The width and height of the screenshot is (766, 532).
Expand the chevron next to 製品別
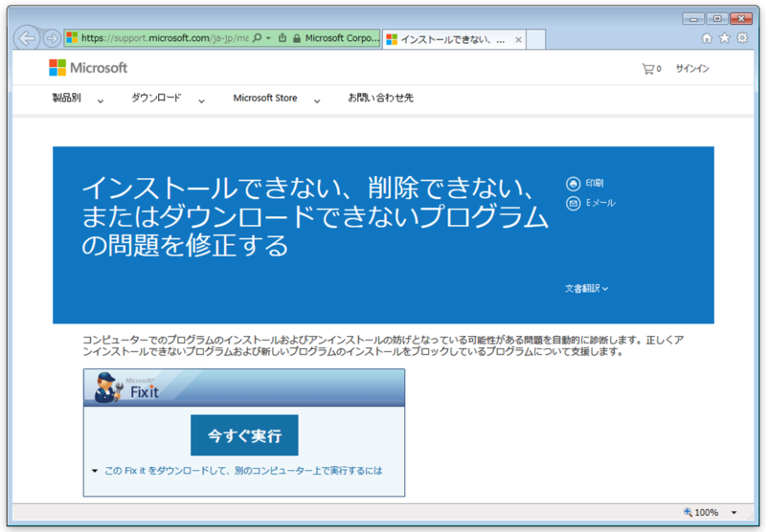pos(101,101)
